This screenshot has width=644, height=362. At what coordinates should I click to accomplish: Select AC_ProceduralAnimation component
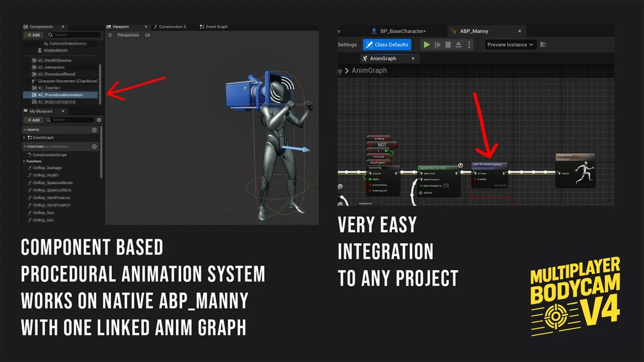point(60,95)
